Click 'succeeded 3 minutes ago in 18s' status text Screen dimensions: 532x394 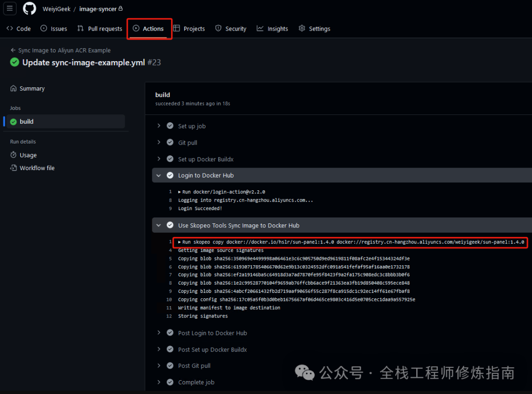(x=193, y=104)
